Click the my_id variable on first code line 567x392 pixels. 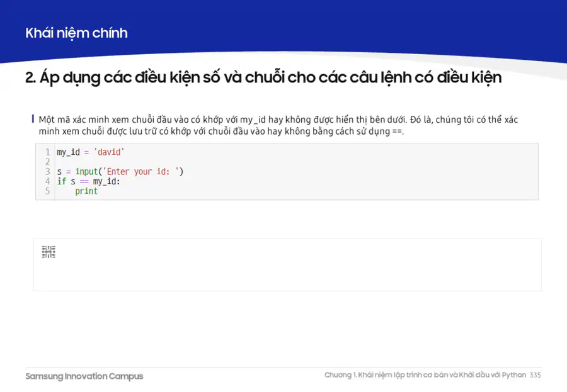(x=68, y=152)
